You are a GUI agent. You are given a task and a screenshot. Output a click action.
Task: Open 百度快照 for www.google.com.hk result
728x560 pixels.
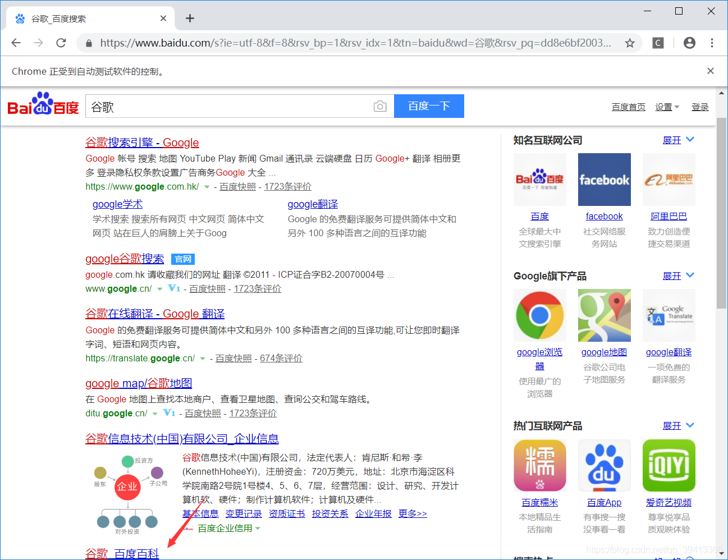coord(237,187)
